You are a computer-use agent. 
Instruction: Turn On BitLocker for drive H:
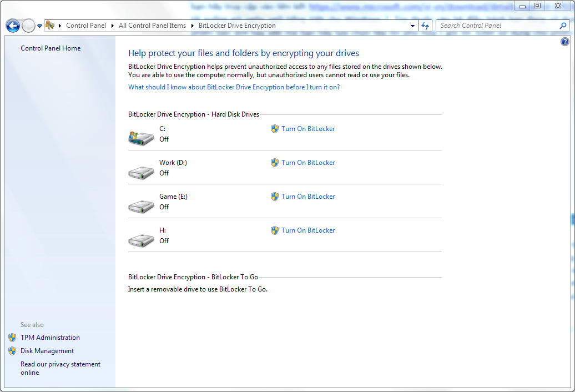click(308, 230)
